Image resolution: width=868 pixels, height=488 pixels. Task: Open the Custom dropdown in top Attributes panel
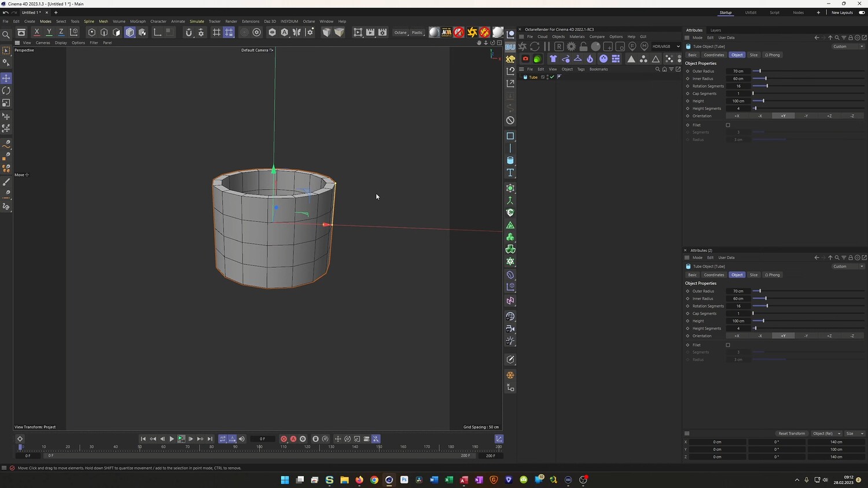(x=848, y=46)
